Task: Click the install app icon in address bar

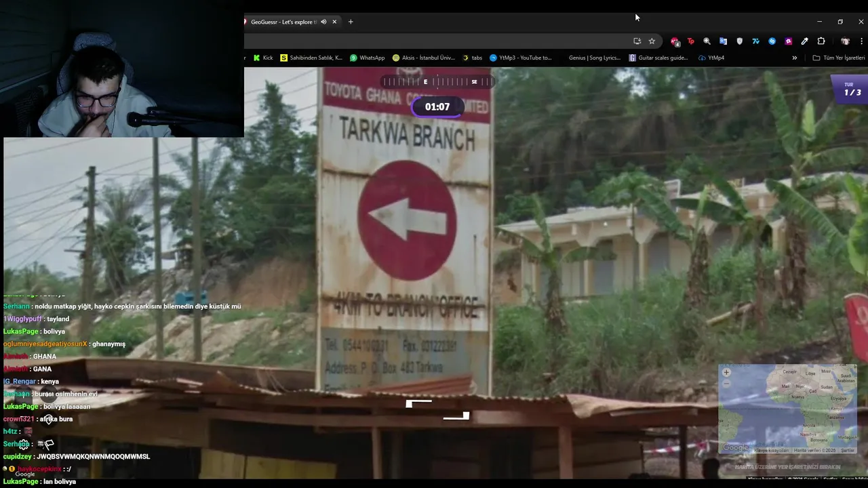Action: (x=637, y=41)
